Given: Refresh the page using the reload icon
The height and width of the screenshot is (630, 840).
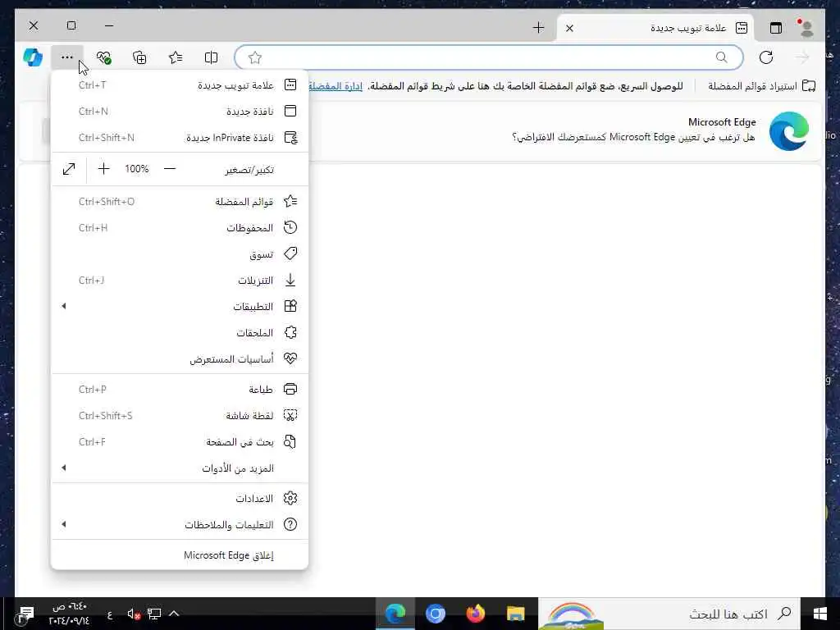Looking at the screenshot, I should [766, 57].
